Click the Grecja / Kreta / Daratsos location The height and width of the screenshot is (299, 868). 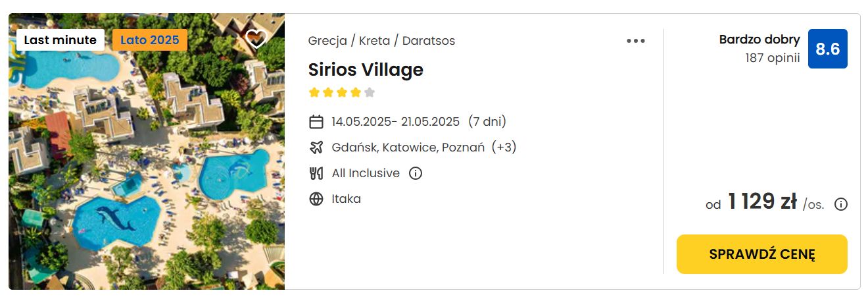click(381, 41)
